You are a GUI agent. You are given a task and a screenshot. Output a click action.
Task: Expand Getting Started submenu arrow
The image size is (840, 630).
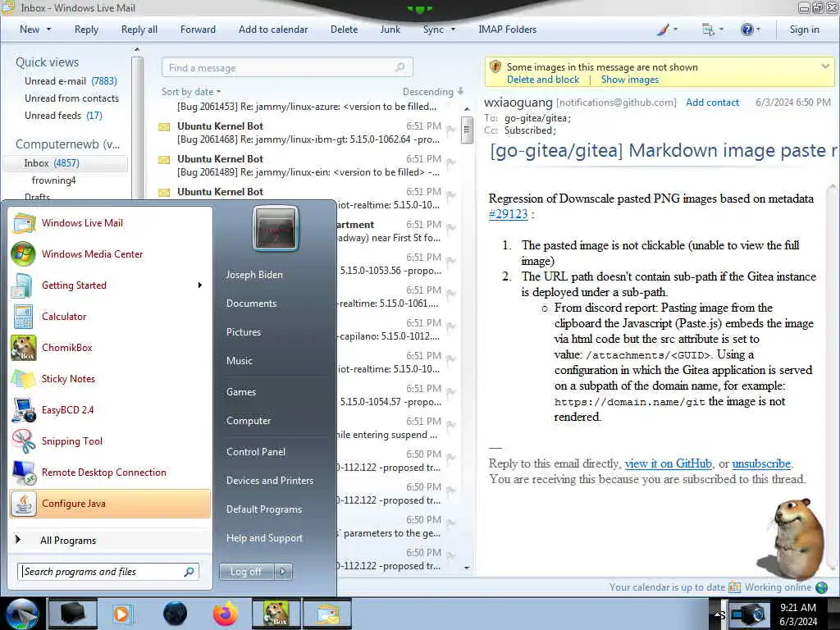click(200, 285)
